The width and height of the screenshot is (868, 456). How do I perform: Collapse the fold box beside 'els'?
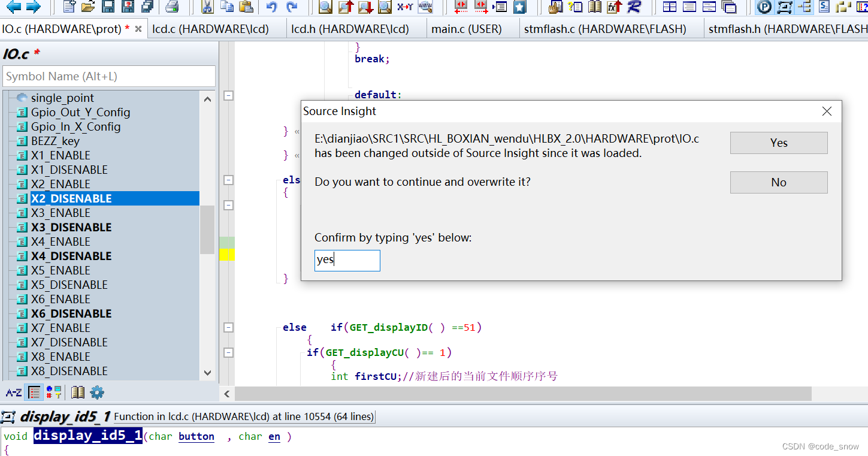click(x=228, y=180)
